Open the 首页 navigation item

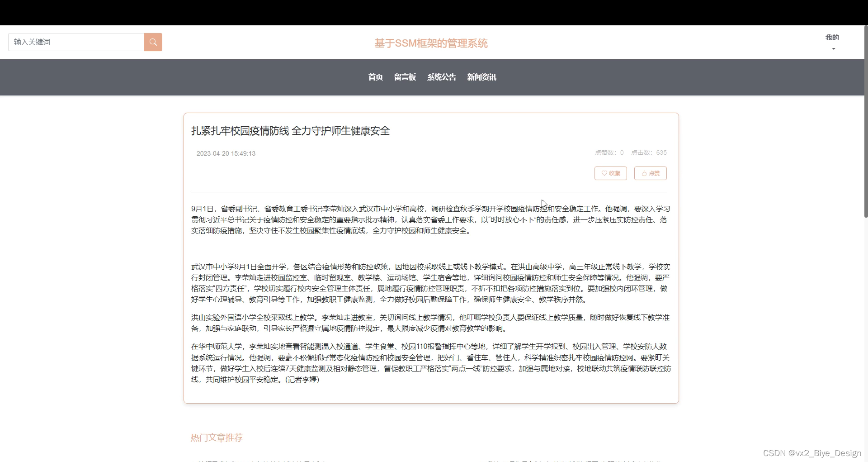pos(375,77)
